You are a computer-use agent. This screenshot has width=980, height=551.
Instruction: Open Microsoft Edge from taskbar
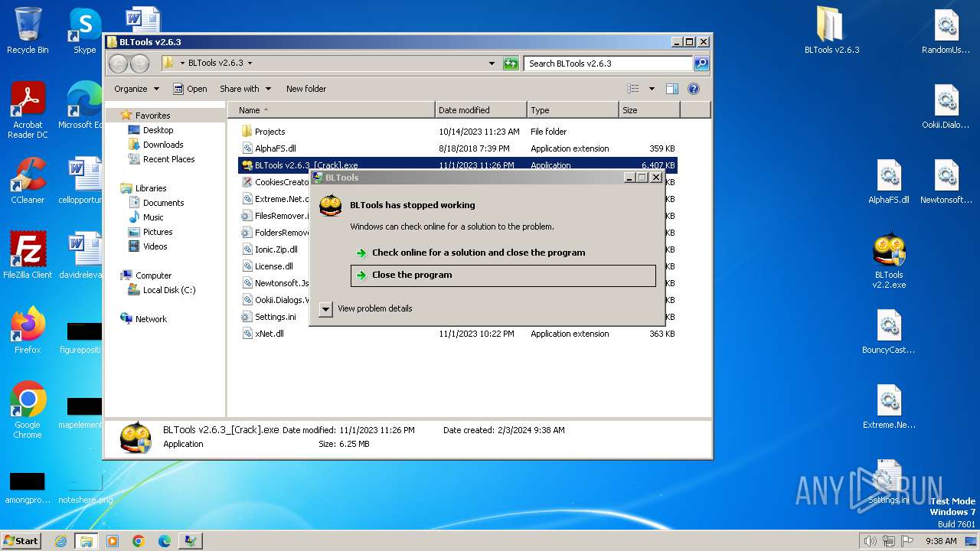[165, 541]
